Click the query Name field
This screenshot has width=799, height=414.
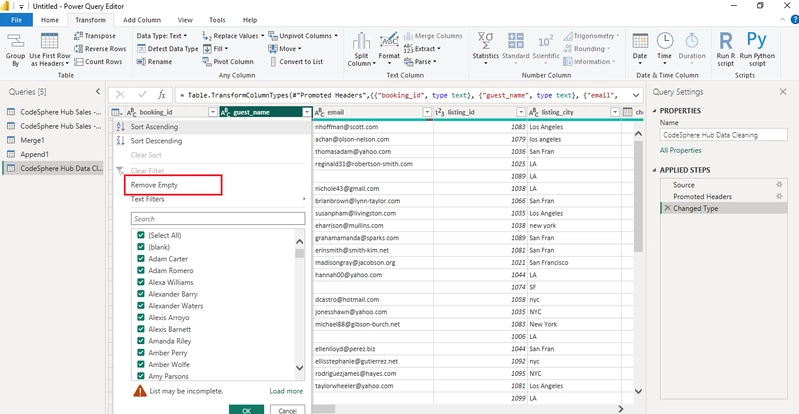(x=724, y=135)
